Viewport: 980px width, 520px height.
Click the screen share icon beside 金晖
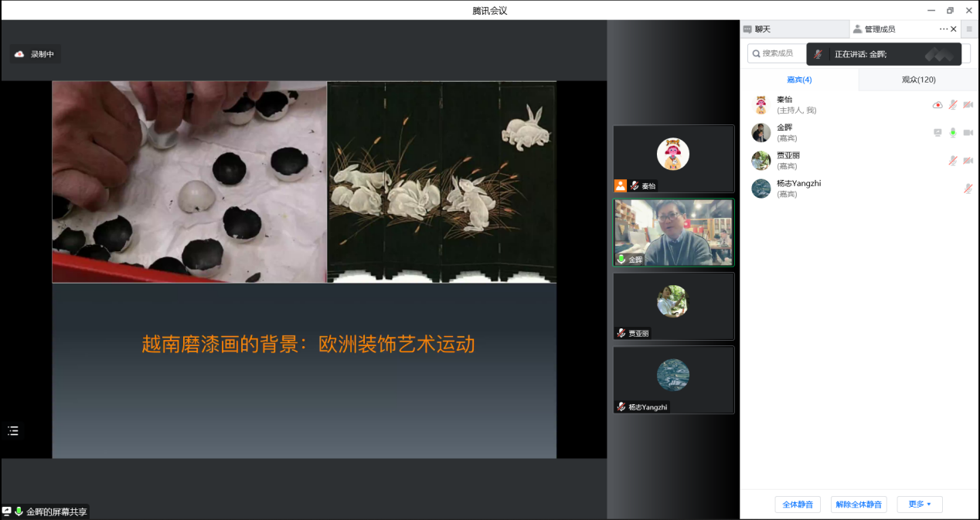pos(937,133)
